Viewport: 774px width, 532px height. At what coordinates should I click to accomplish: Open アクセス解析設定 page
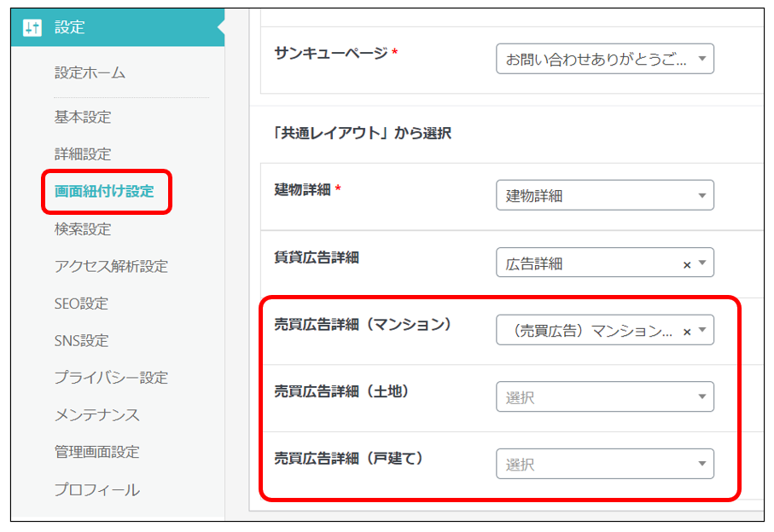(x=111, y=267)
